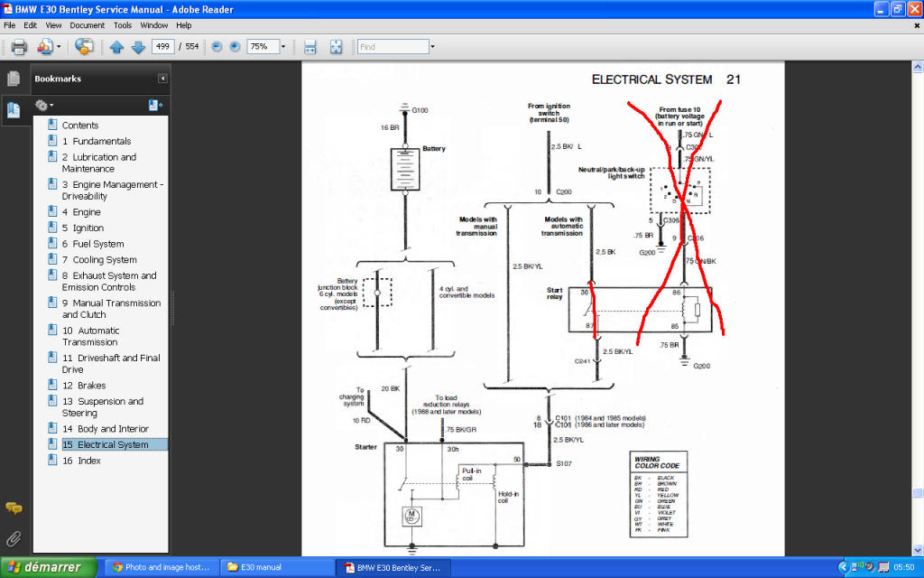Jump to the 5 Ignition bookmark

pos(83,228)
